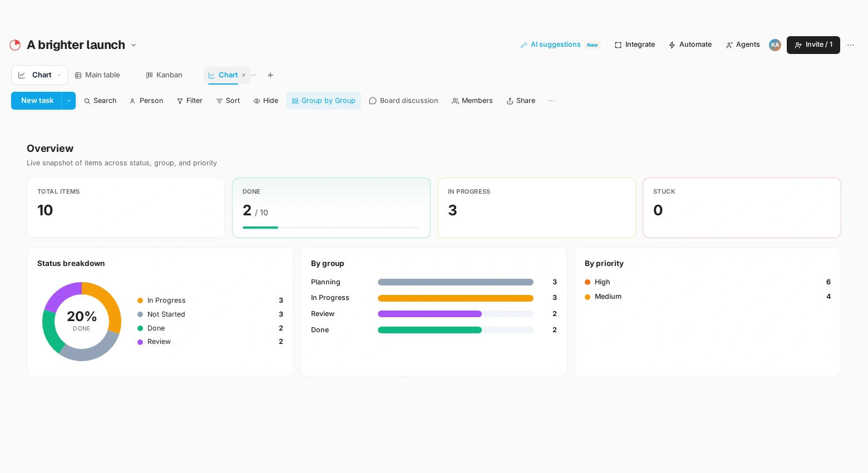Click the Total Items card
Screen dimensions: 868x473
[126, 208]
